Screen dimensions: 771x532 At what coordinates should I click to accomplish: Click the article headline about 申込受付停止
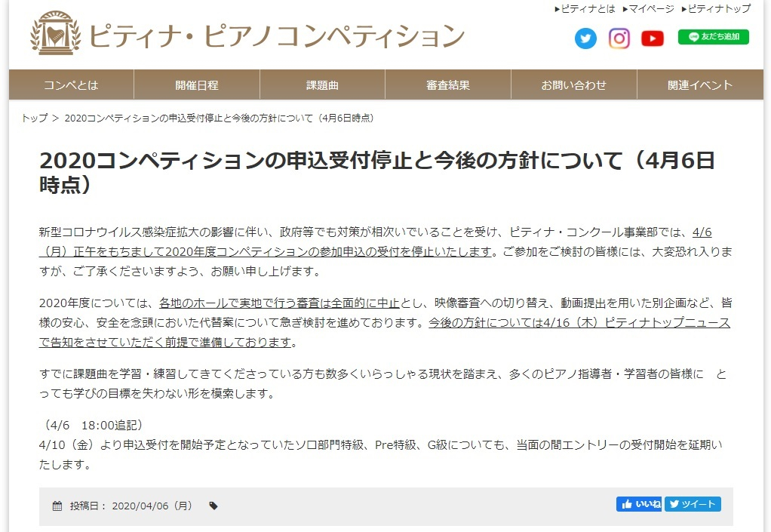377,173
